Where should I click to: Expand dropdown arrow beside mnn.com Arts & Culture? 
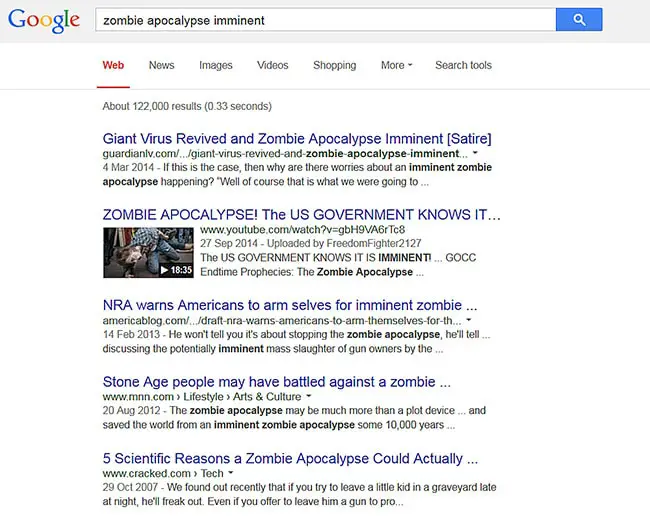[308, 397]
